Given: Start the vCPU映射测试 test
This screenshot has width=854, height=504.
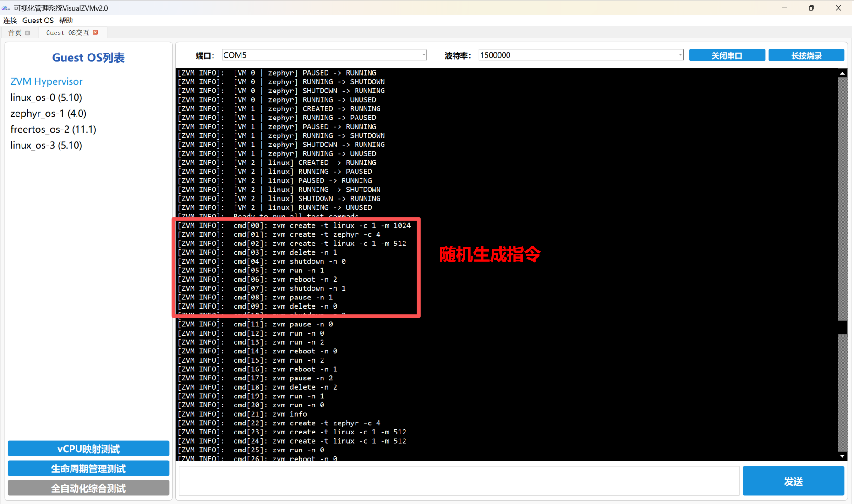Looking at the screenshot, I should click(88, 449).
